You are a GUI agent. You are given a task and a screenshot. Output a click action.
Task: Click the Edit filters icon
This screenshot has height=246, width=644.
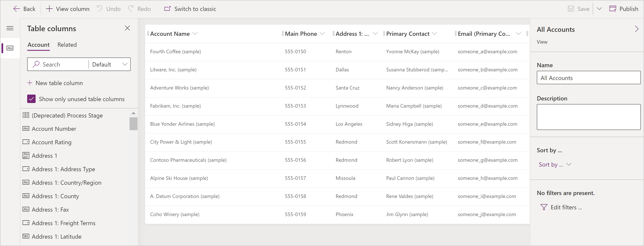pyautogui.click(x=544, y=207)
